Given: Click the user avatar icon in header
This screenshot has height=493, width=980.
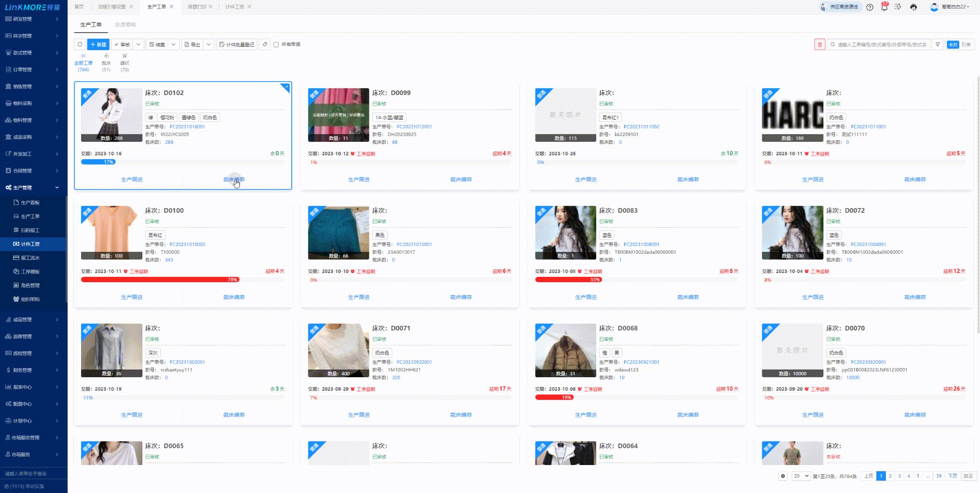Looking at the screenshot, I should pos(934,7).
